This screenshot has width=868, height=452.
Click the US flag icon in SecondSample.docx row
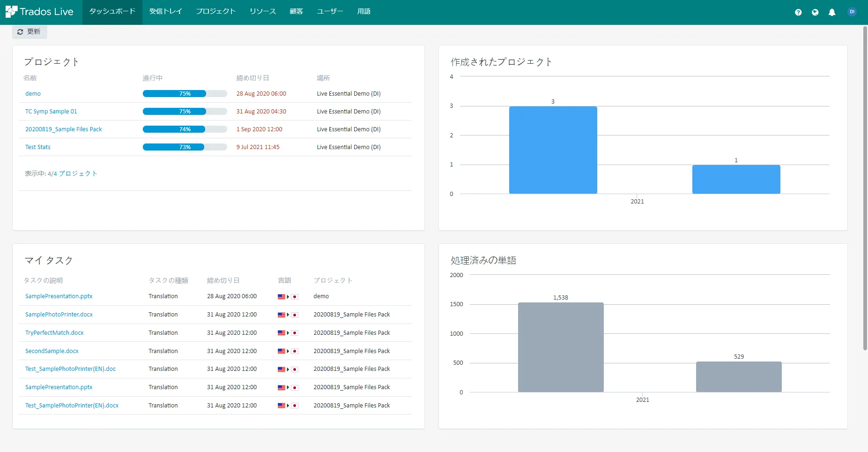pyautogui.click(x=282, y=351)
